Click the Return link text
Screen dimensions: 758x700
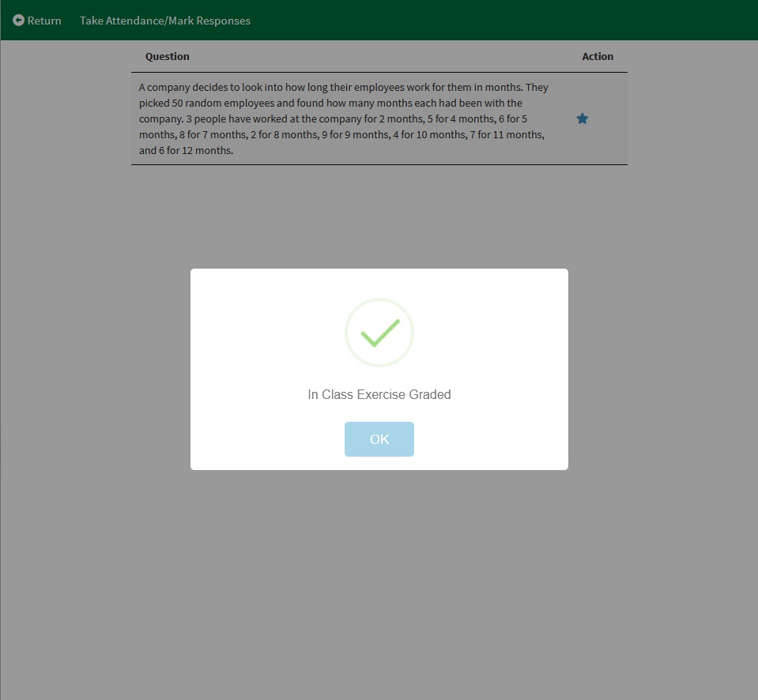click(44, 21)
